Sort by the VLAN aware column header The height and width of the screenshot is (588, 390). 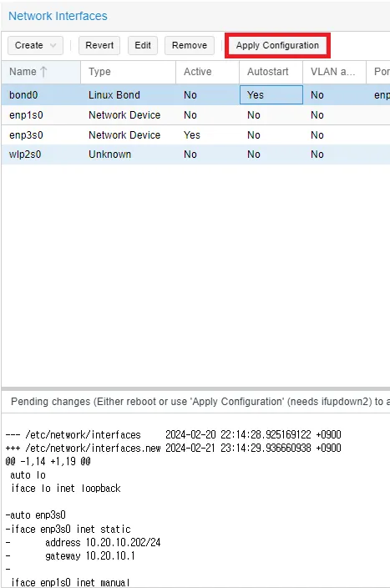tap(334, 72)
